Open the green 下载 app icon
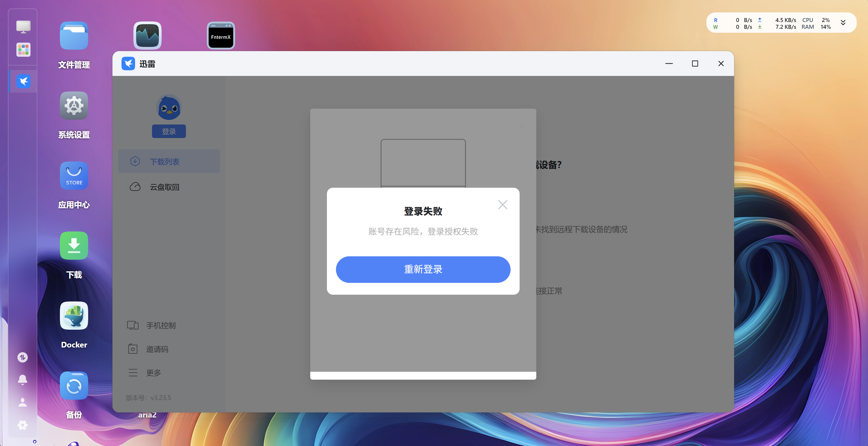The height and width of the screenshot is (446, 868). (x=74, y=246)
